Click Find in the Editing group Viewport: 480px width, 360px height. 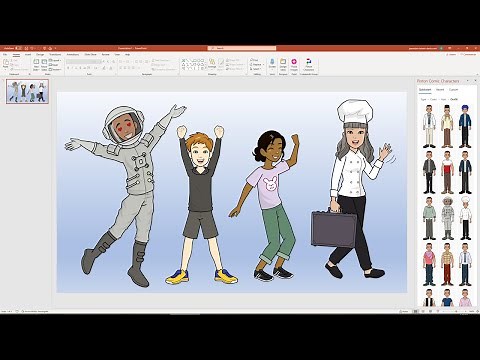coord(254,60)
